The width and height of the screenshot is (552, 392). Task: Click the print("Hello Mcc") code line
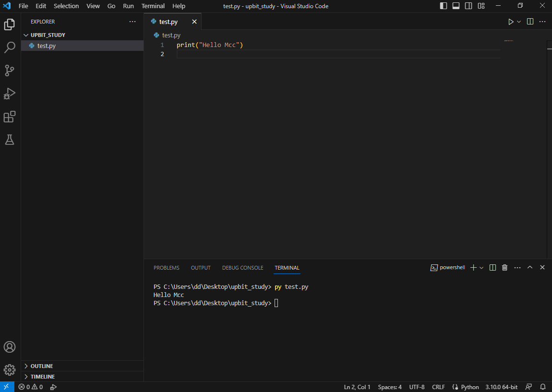[x=210, y=45]
